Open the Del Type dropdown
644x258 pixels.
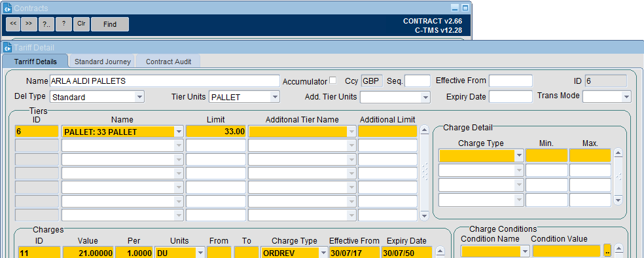click(139, 97)
